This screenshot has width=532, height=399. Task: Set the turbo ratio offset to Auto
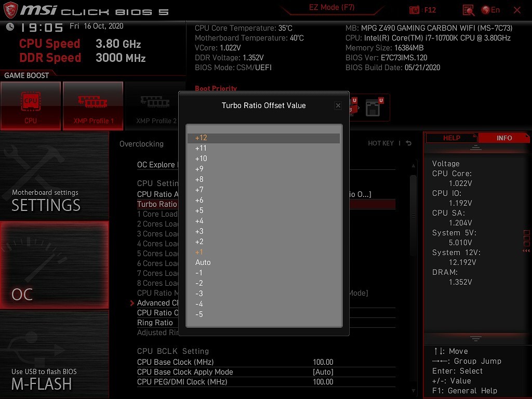pyautogui.click(x=263, y=262)
